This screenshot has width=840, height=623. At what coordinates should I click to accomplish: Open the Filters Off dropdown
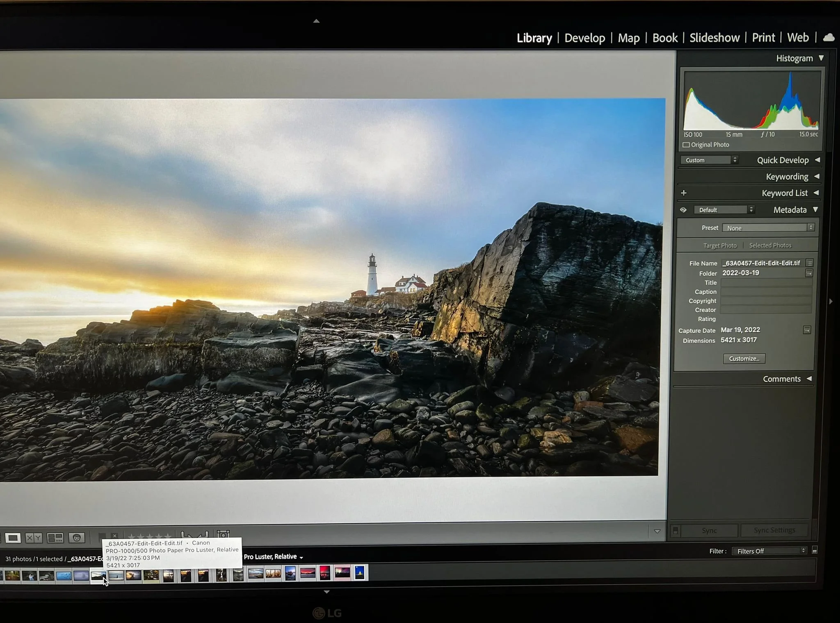[769, 551]
